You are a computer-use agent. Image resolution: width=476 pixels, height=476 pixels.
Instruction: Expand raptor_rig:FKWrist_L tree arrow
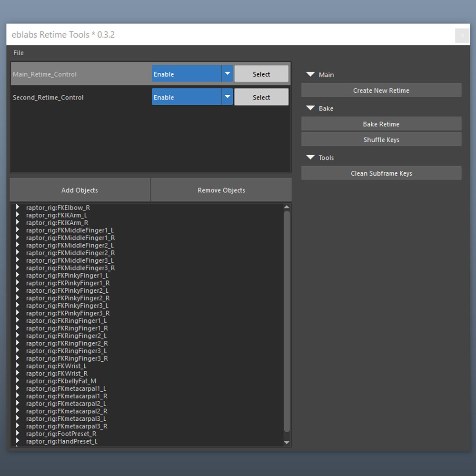[x=18, y=366]
